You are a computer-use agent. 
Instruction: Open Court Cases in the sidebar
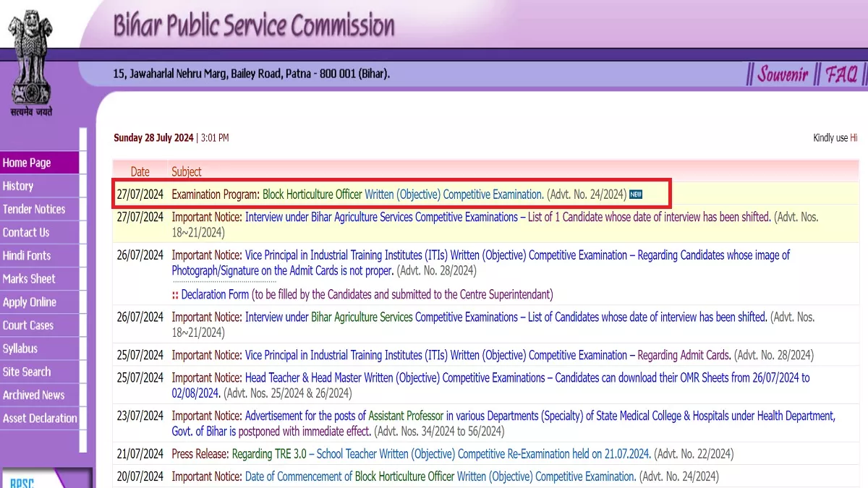(x=39, y=325)
